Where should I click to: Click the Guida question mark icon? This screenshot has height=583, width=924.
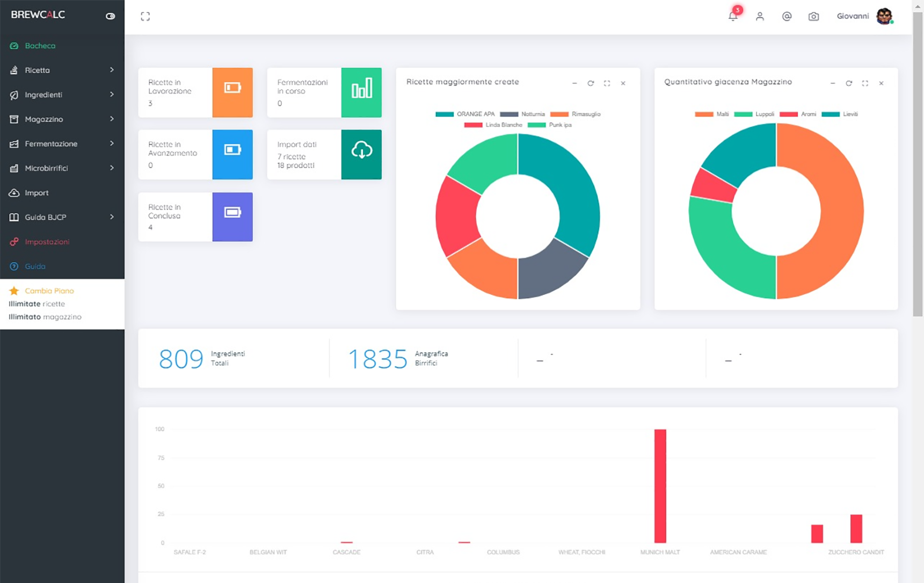click(14, 267)
